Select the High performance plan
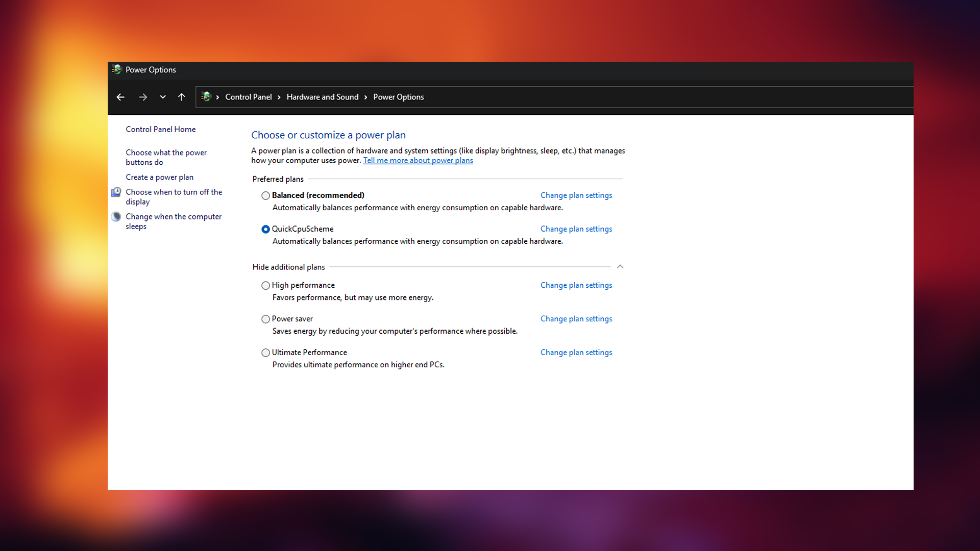Image resolution: width=980 pixels, height=551 pixels. (265, 285)
